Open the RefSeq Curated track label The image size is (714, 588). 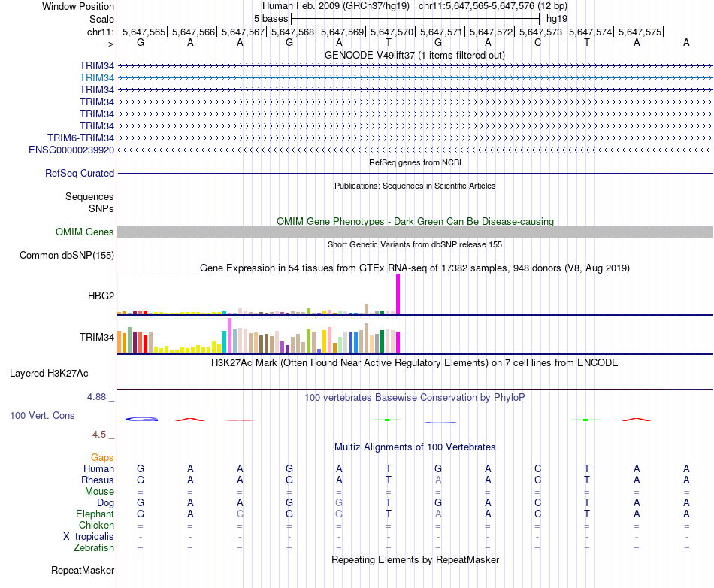pos(80,174)
